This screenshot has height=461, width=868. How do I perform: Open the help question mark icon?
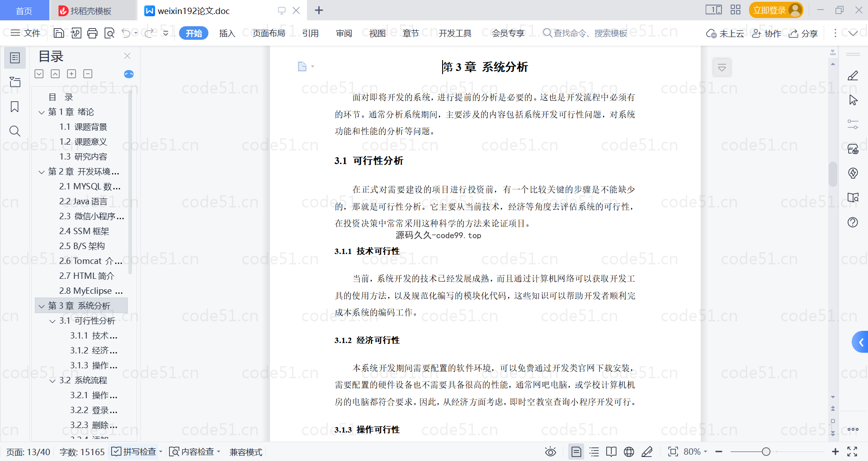click(x=853, y=222)
